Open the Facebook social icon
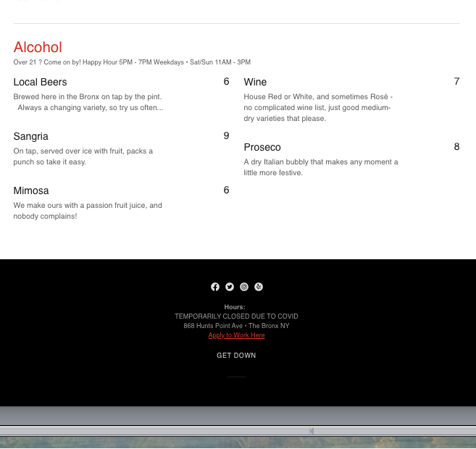 click(x=215, y=287)
